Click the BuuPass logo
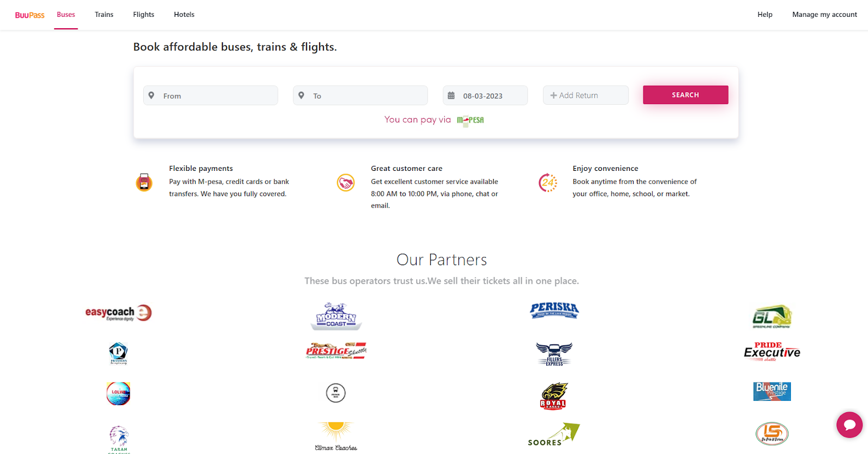868x454 pixels. pyautogui.click(x=29, y=15)
